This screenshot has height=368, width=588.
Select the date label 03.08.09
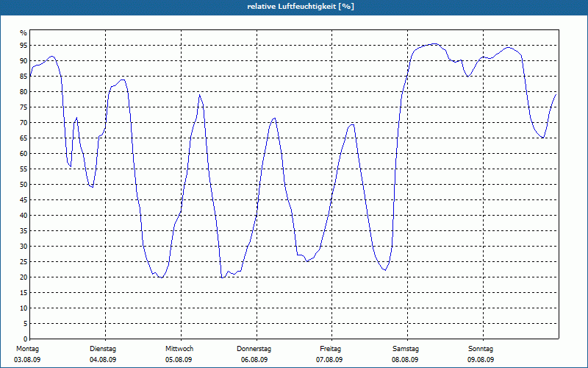(x=27, y=360)
